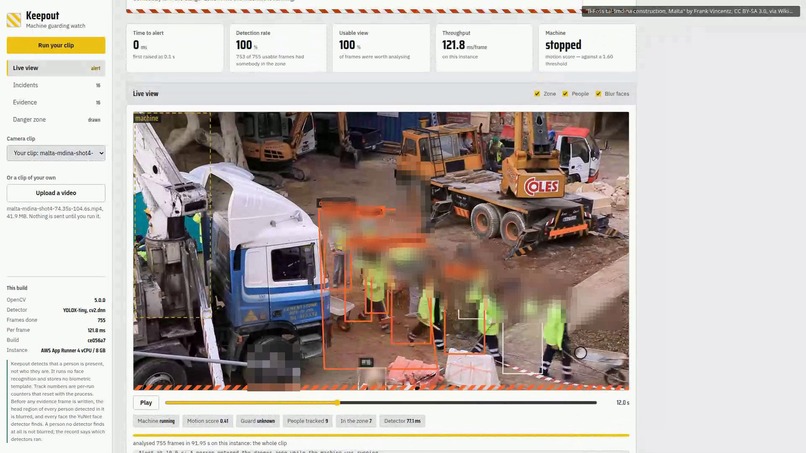Click the Play button under the video
The width and height of the screenshot is (806, 453).
pos(146,403)
